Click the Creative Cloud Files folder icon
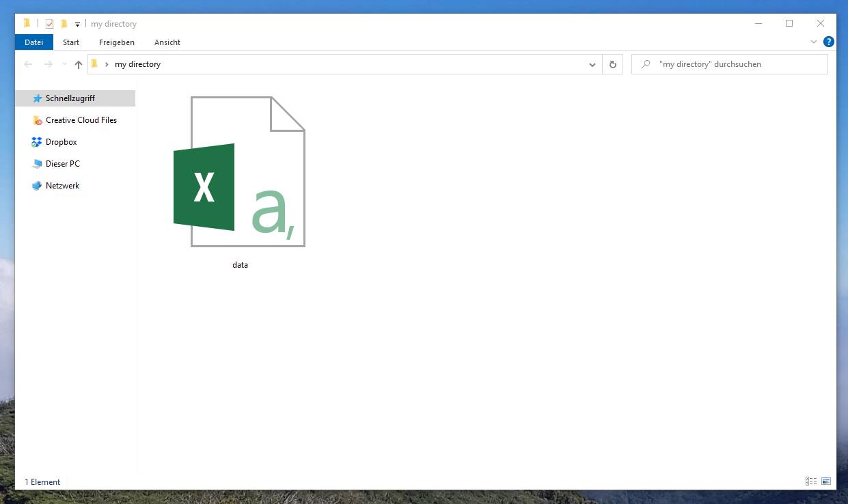Viewport: 848px width, 504px height. (37, 120)
